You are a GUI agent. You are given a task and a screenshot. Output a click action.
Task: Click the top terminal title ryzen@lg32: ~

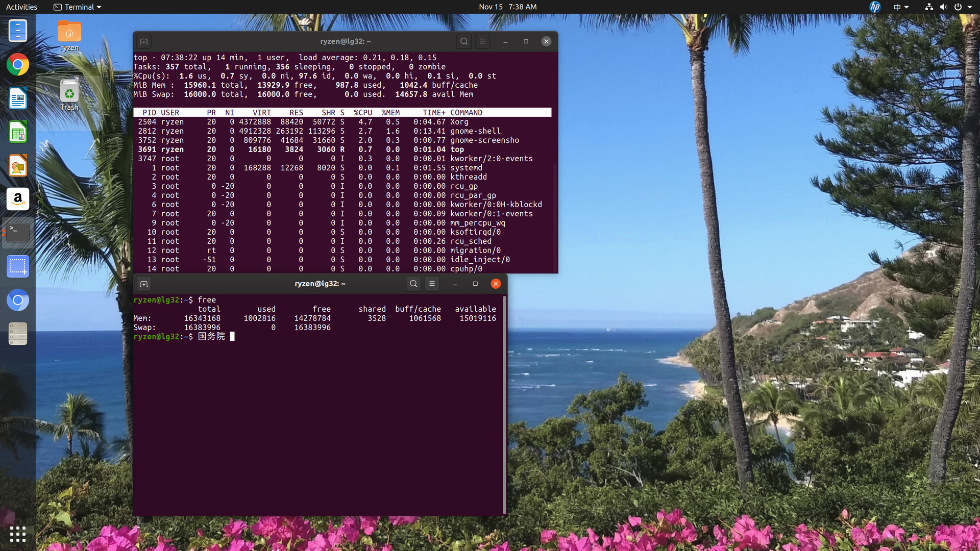(x=346, y=41)
